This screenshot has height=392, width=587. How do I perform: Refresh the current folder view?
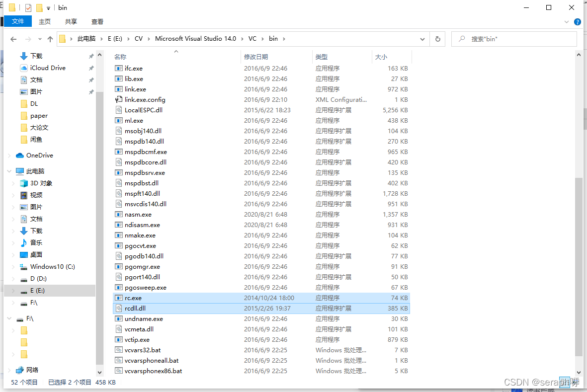(437, 39)
